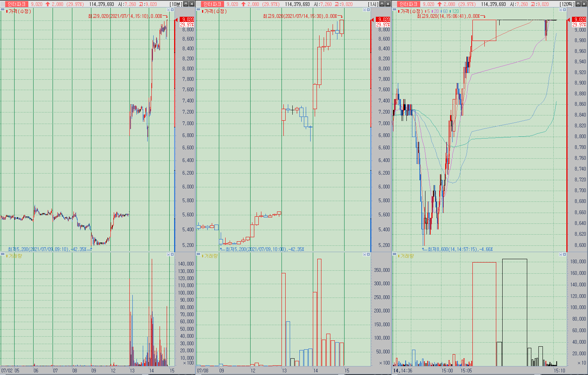The width and height of the screenshot is (588, 375).
Task: Click 최저5,200 low label in 10분 chart
Action: tap(47, 249)
